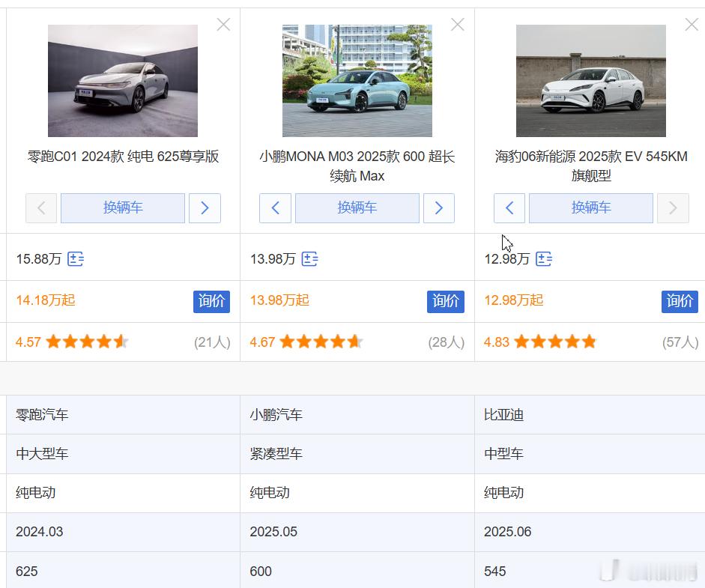Select range value 625
The image size is (705, 588).
pyautogui.click(x=26, y=572)
